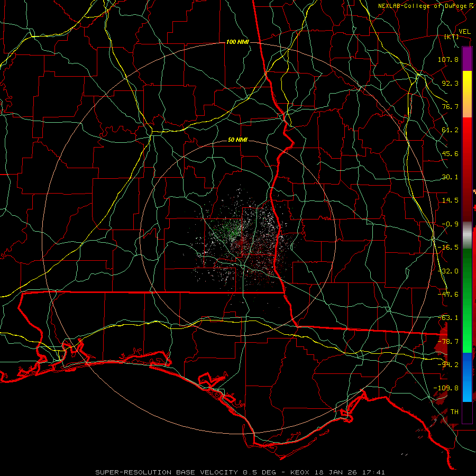Screen dimensions: 476x476
Task: Click the 76.7 velocity scale value
Action: [x=450, y=106]
